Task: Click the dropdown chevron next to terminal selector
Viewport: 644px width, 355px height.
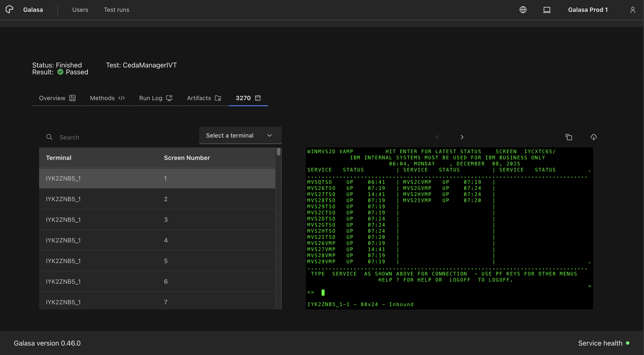Action: click(269, 135)
